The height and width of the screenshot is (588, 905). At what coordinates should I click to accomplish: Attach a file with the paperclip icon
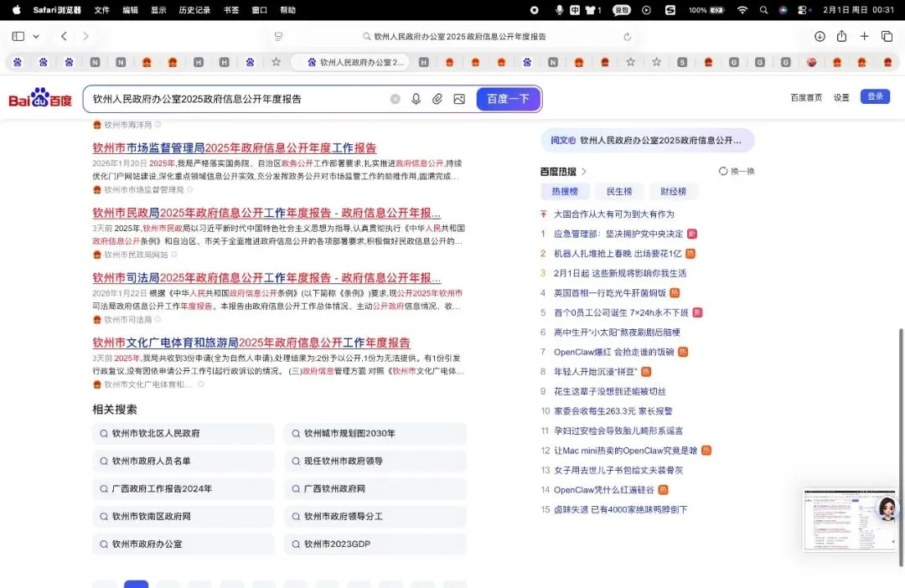(437, 99)
